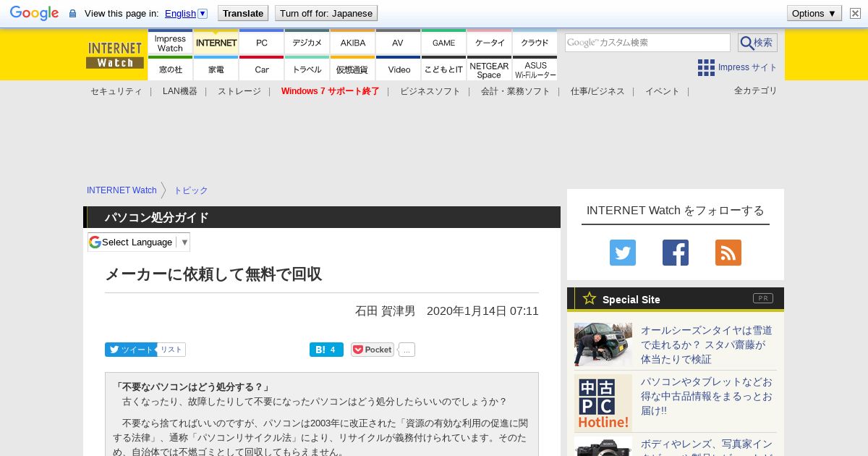Go to 仕事/ビジネス category
Image resolution: width=868 pixels, height=456 pixels.
[x=597, y=91]
